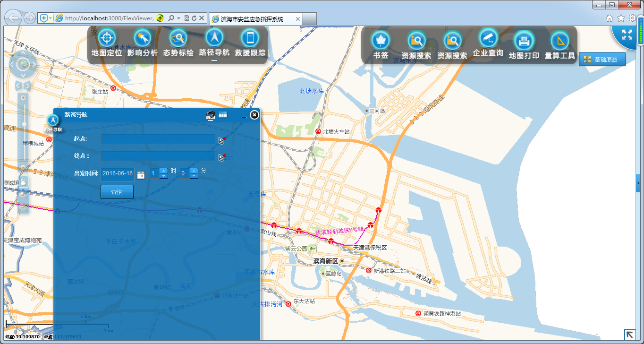Click the minute number field showing 0

pyautogui.click(x=185, y=173)
